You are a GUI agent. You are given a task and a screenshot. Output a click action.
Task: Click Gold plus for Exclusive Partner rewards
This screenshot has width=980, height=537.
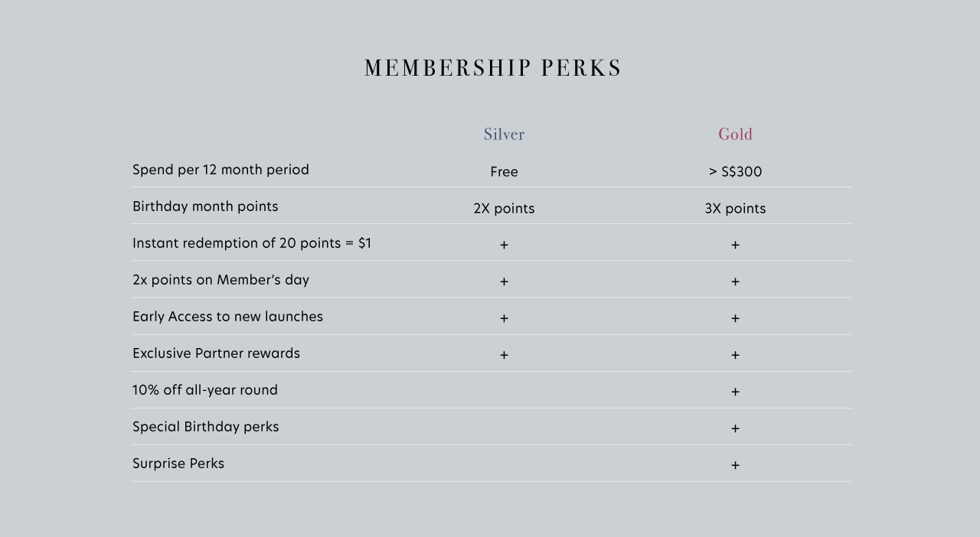coord(735,355)
